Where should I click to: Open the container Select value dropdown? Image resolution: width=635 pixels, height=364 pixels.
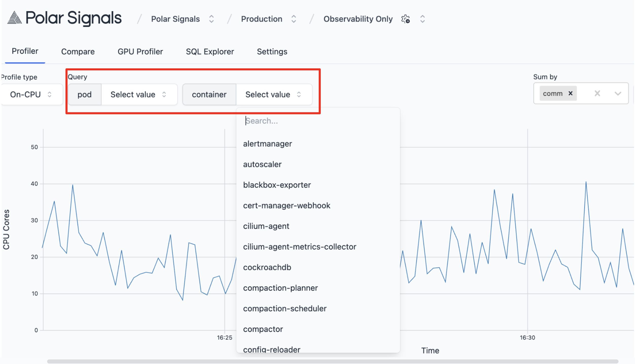point(274,94)
